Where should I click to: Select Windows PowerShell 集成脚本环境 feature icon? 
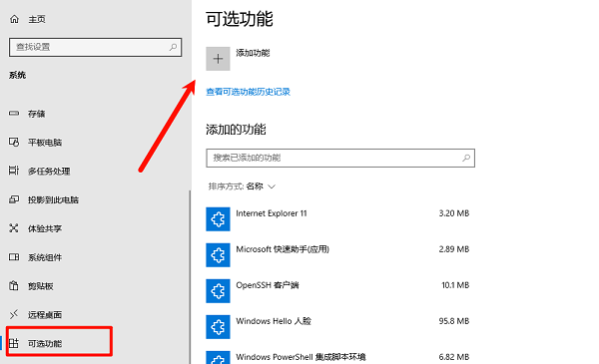pos(218,357)
